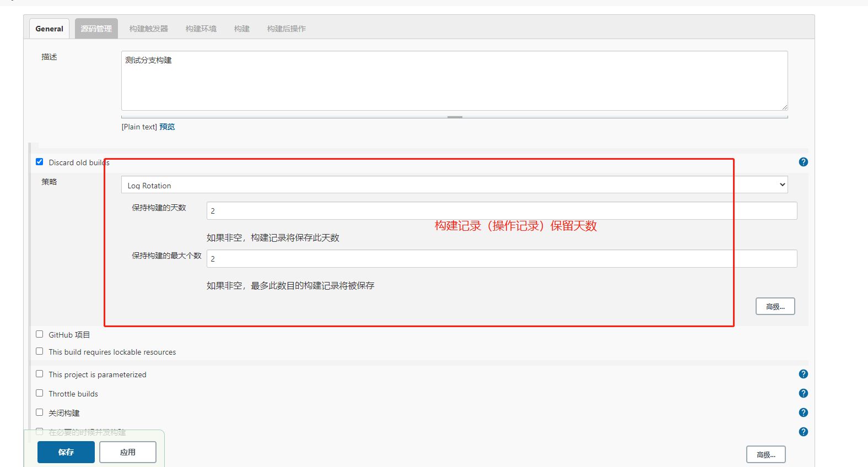Viewport: 868px width, 467px height.
Task: Open help icon for 关闭构建
Action: click(803, 412)
